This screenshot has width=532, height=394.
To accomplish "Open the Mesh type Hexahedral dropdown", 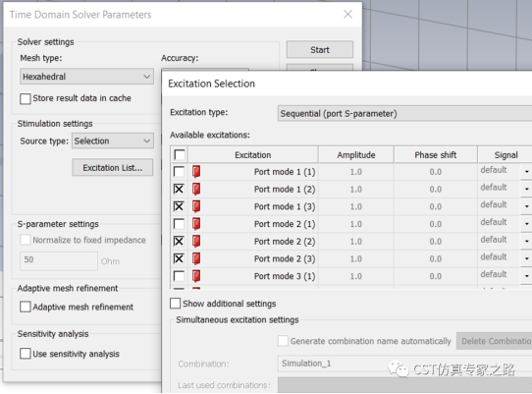I will (x=86, y=77).
